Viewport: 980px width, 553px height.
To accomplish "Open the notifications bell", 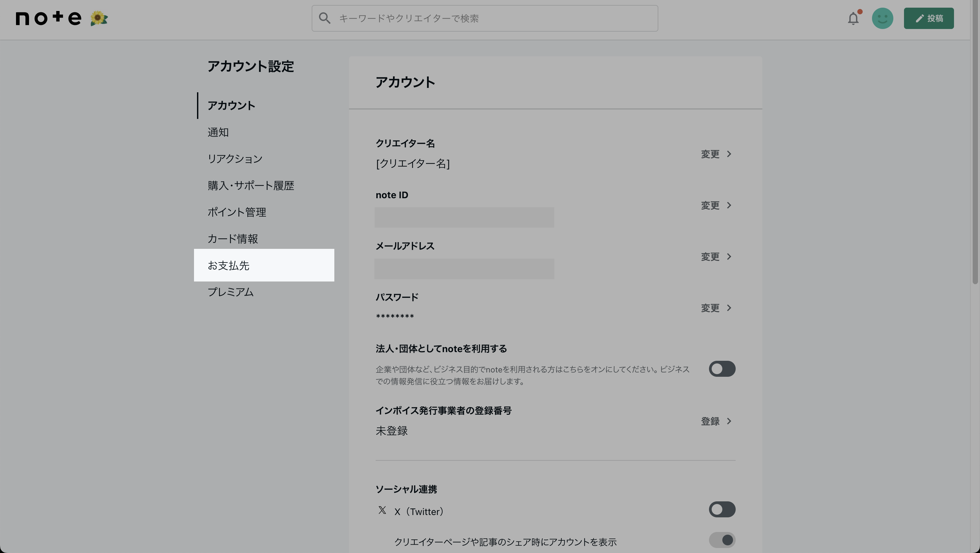I will pyautogui.click(x=853, y=18).
